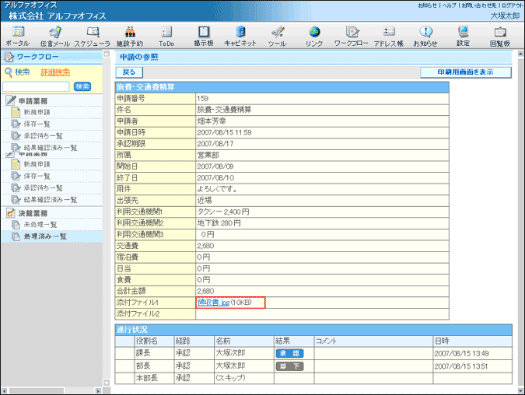Click the sidebar search text field
Image resolution: width=525 pixels, height=395 pixels.
coord(36,87)
